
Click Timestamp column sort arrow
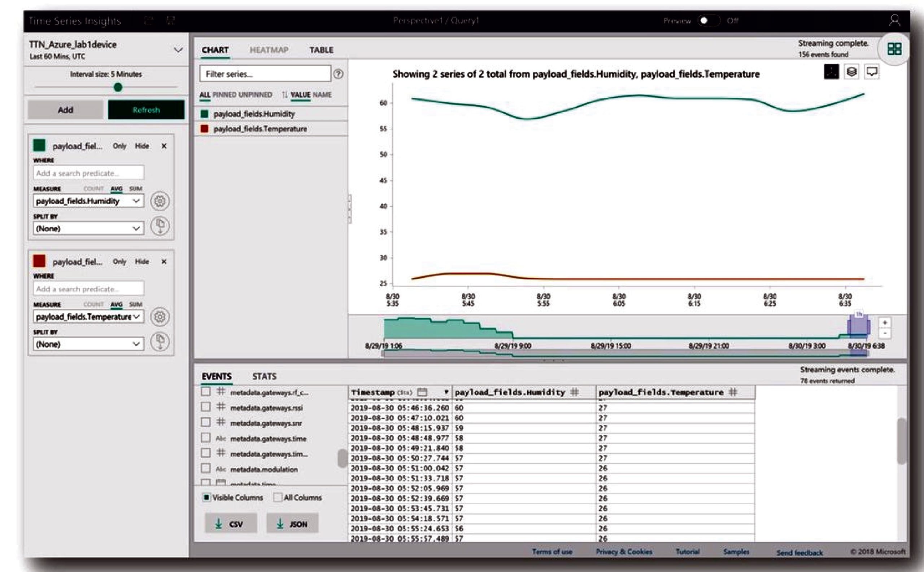click(446, 392)
